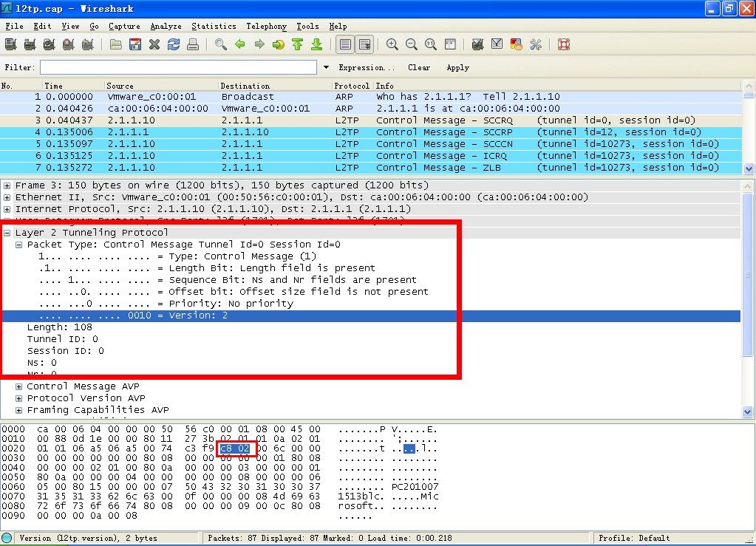
Task: Collapse the Layer 2 Tunneling Protocol tree
Action: 7,233
